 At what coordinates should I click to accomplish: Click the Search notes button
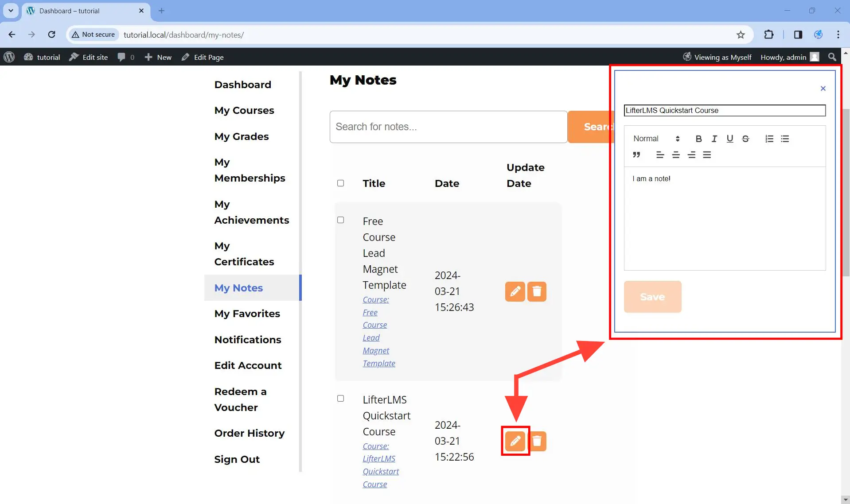click(591, 127)
